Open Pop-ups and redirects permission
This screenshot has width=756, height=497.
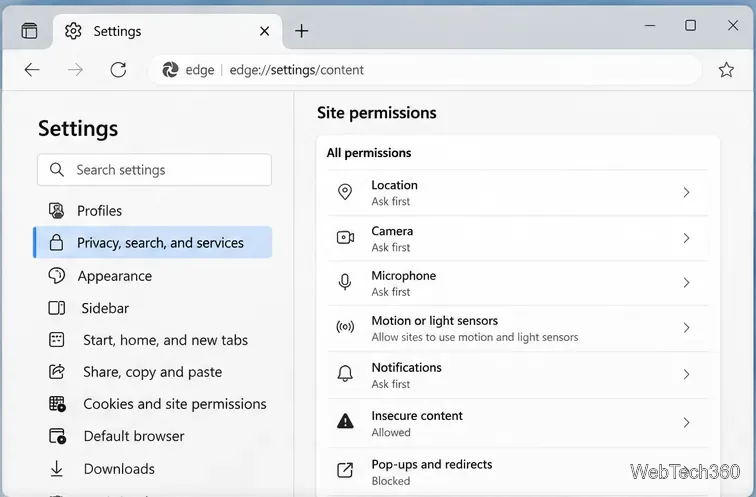tap(517, 472)
